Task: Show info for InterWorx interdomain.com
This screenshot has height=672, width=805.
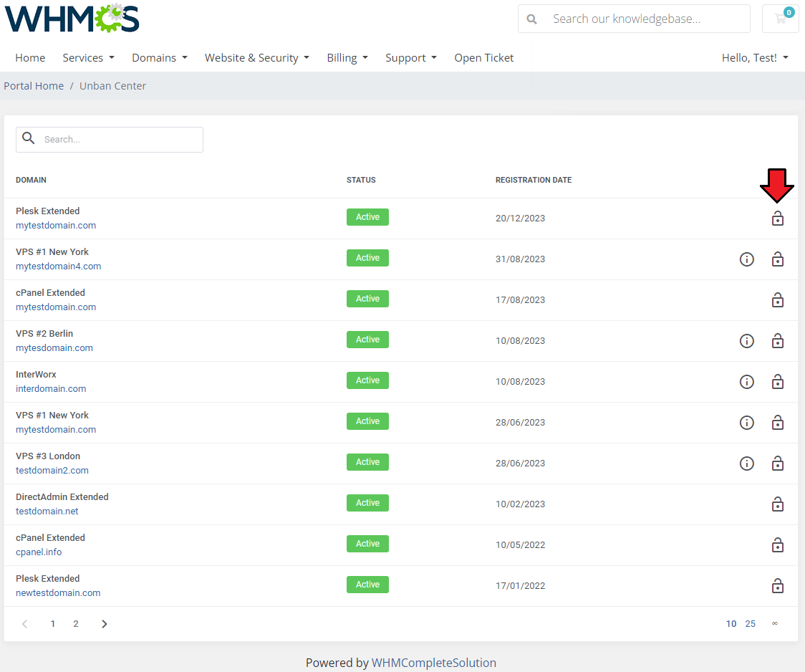Action: coord(746,381)
